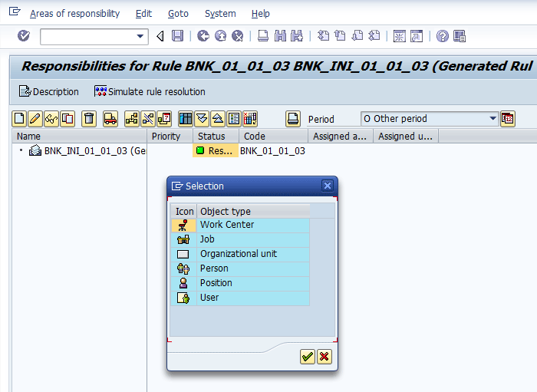
Task: Click the Description button
Action: point(49,92)
